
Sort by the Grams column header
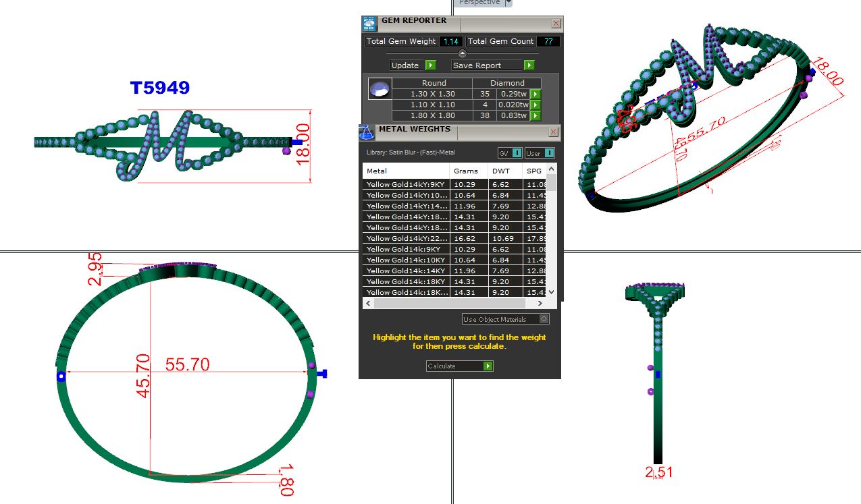point(466,171)
